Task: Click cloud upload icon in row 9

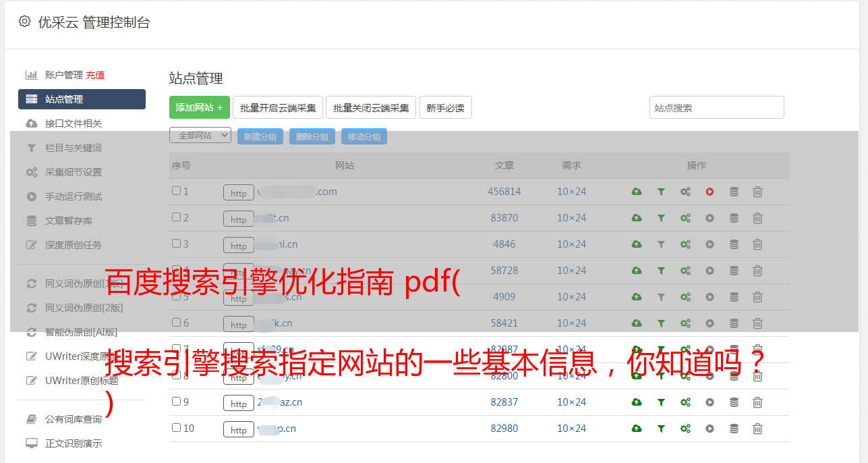Action: pyautogui.click(x=637, y=402)
